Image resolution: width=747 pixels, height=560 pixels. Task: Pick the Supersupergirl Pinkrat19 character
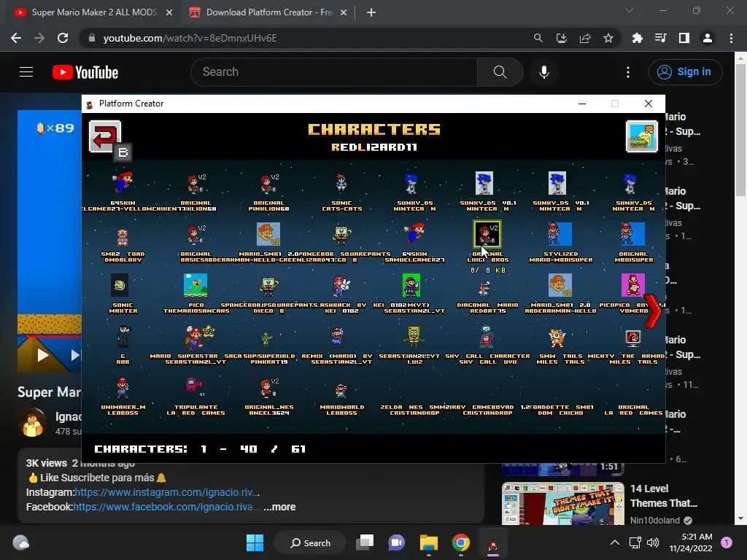(x=266, y=339)
